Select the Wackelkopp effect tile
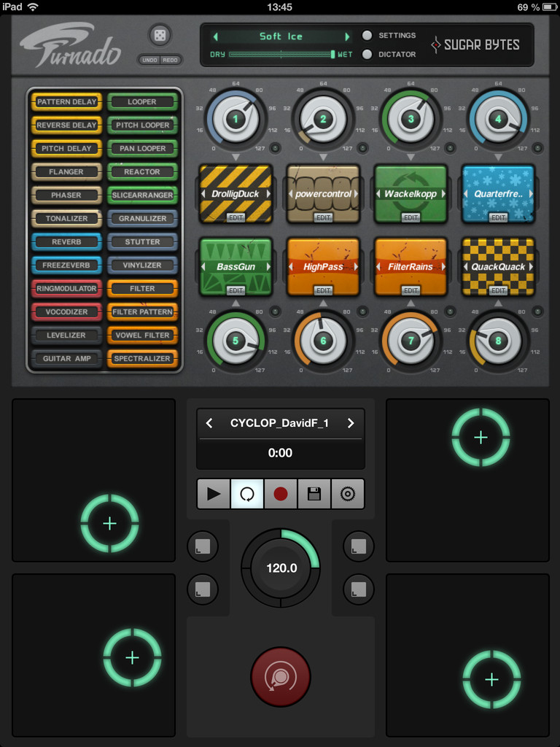560x747 pixels. click(x=411, y=194)
